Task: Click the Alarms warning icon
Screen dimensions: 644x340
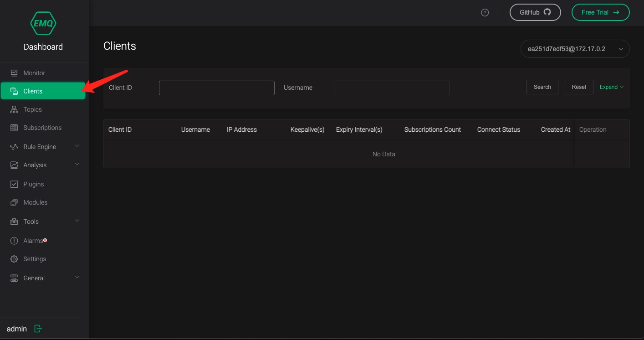Action: click(14, 241)
